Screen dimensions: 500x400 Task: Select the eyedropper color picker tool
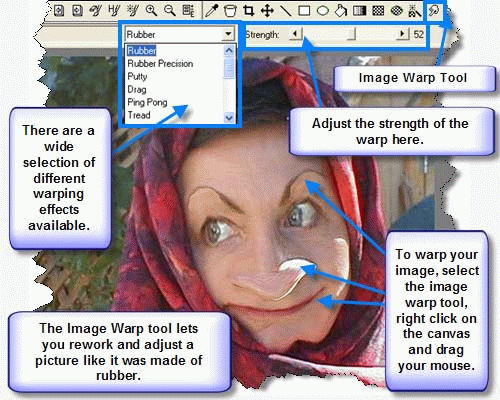point(211,11)
